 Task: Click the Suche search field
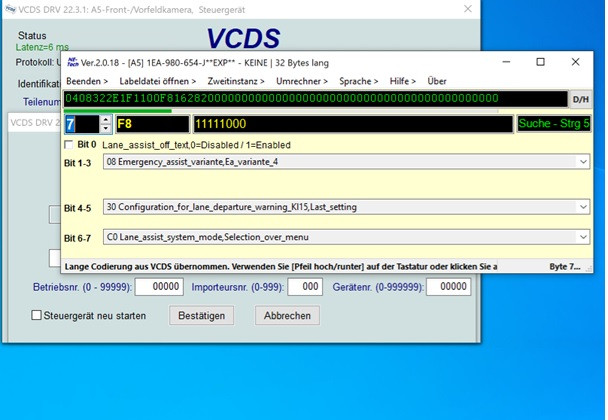(x=554, y=124)
